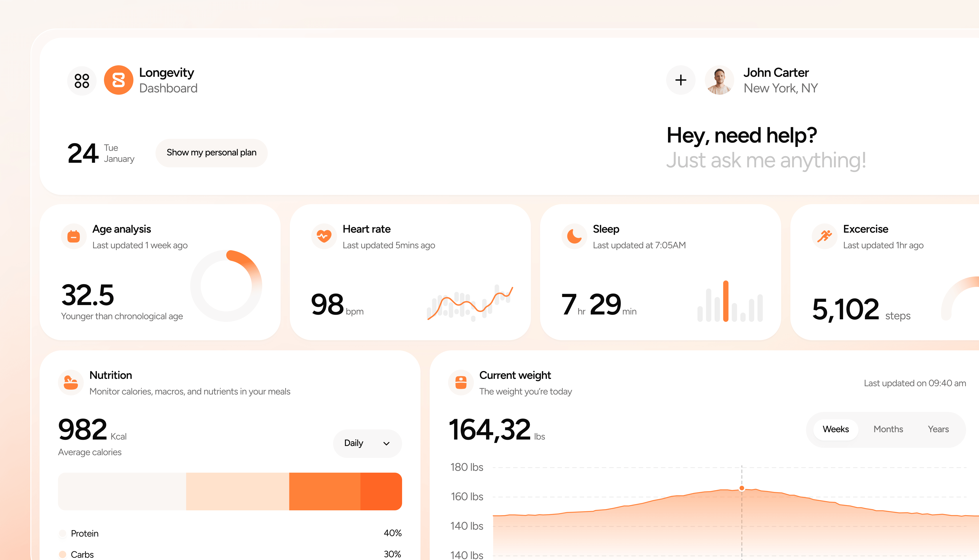
Task: Click the "Average calories" label
Action: (90, 452)
